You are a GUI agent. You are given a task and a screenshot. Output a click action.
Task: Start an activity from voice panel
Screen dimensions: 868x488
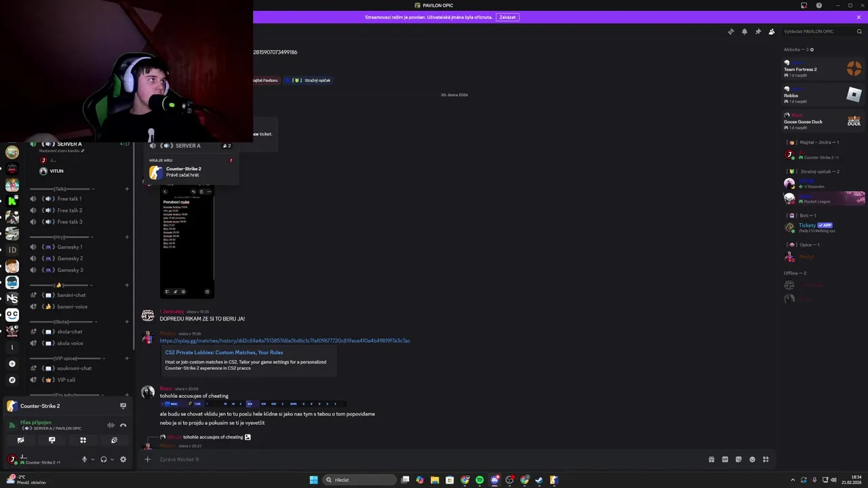[83, 440]
